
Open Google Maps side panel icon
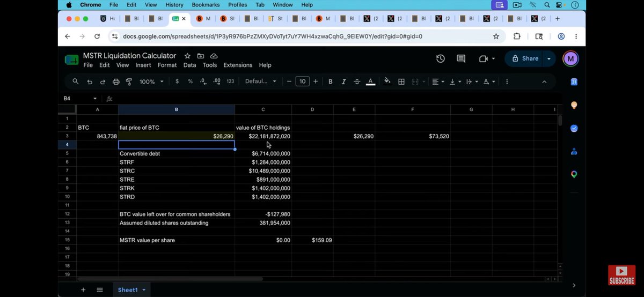tap(574, 174)
